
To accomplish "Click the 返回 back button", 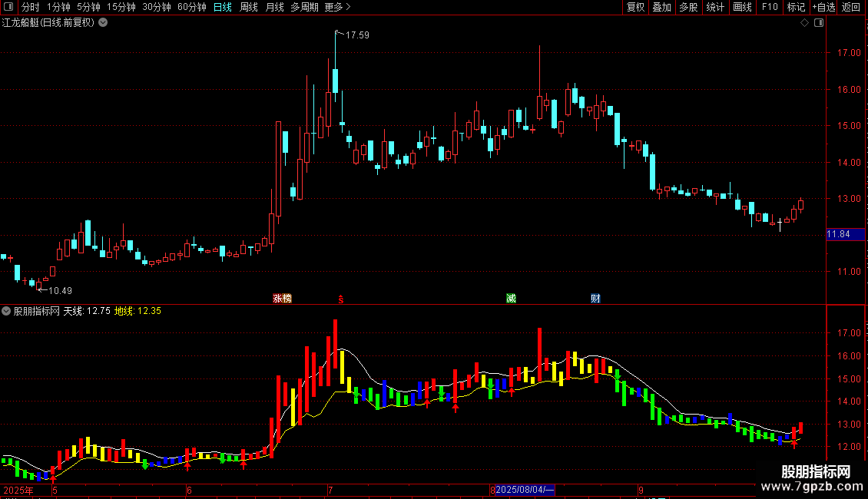I will point(851,7).
